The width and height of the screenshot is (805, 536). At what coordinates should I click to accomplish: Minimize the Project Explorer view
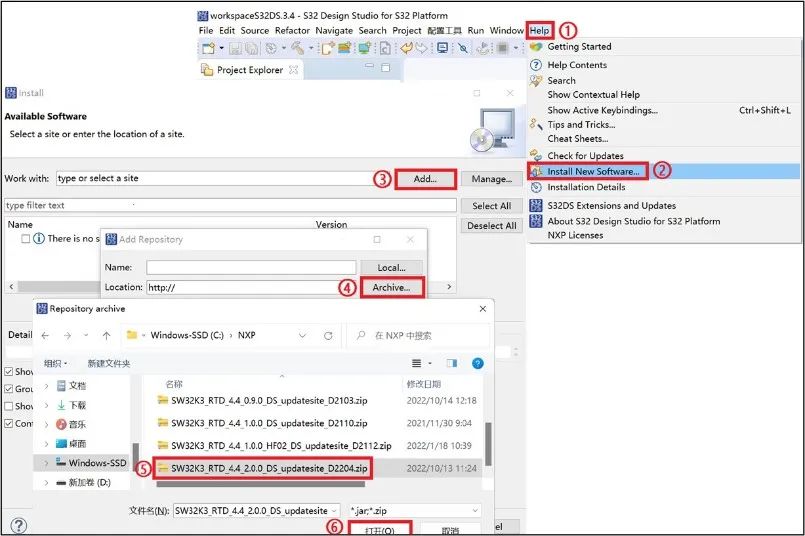[x=369, y=66]
